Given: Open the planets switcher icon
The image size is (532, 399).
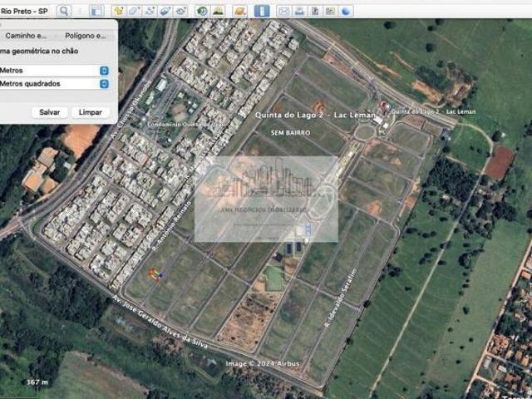Looking at the screenshot, I should tap(239, 11).
